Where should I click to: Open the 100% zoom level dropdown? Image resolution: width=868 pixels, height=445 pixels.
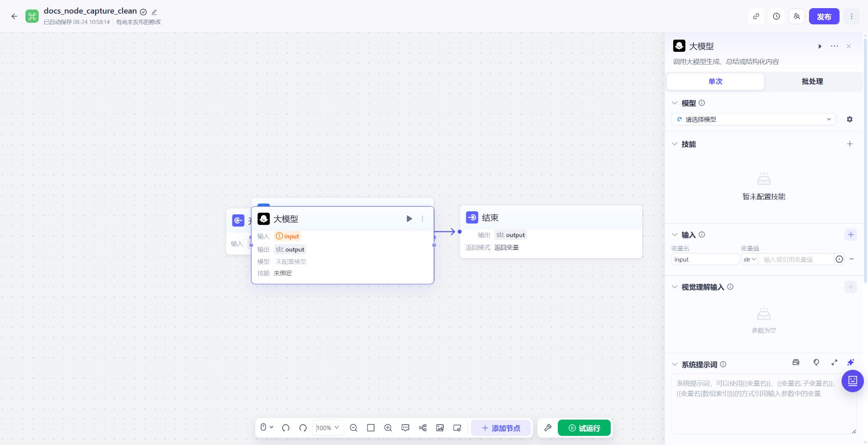[328, 428]
